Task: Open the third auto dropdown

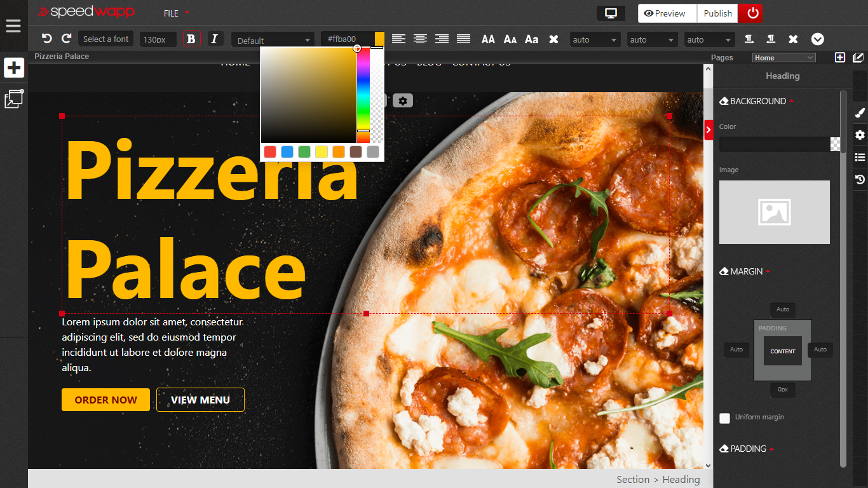Action: coord(709,39)
